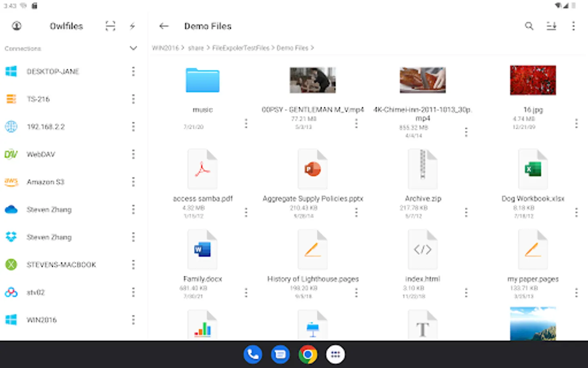Open more options for access samba.pdf
588x368 pixels.
coord(246,212)
